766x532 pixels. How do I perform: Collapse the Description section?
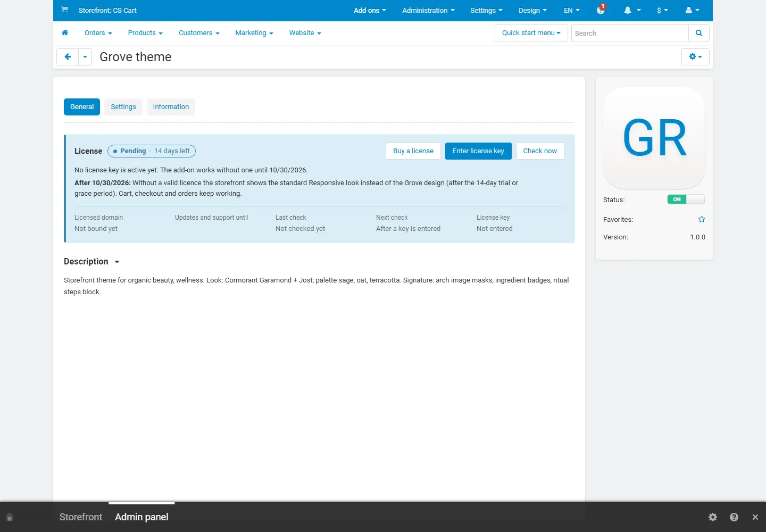[91, 262]
